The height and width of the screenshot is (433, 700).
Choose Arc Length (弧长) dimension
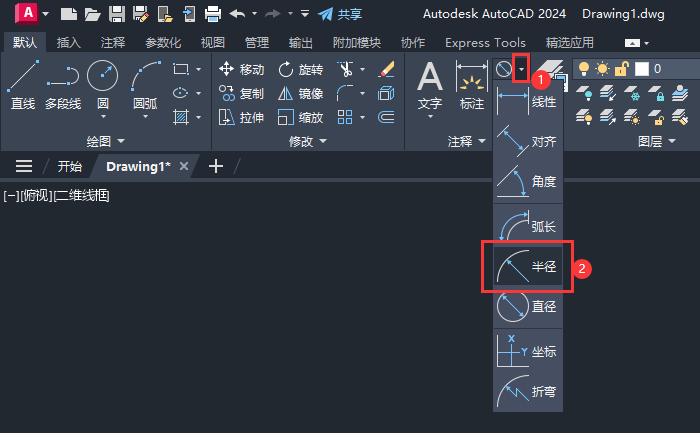tap(528, 226)
